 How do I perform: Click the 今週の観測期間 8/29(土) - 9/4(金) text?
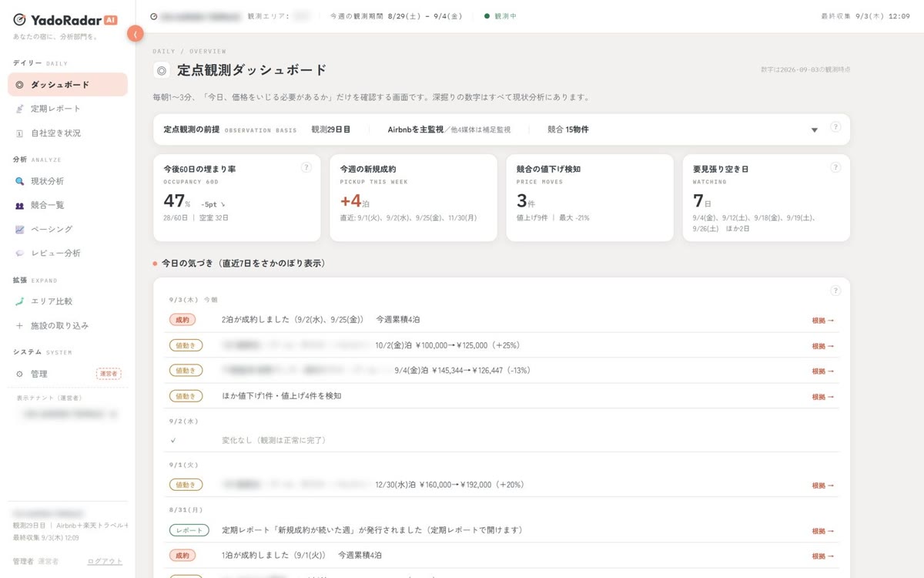click(x=397, y=15)
